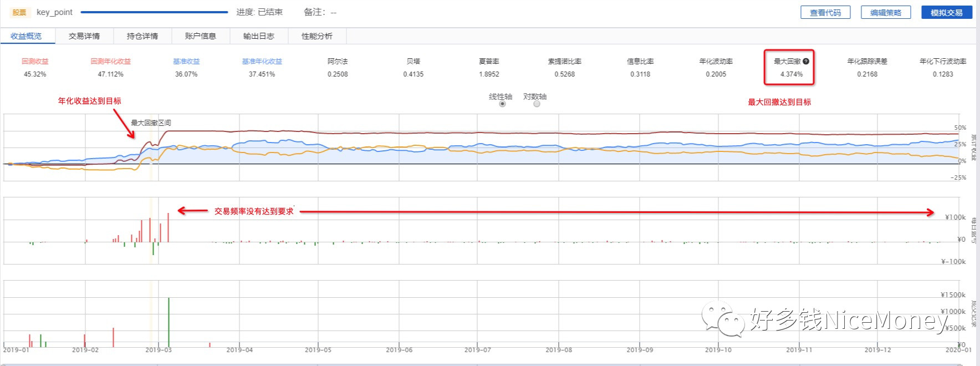Open the 性能分析 tab
Screen dimensions: 980x366
[317, 36]
